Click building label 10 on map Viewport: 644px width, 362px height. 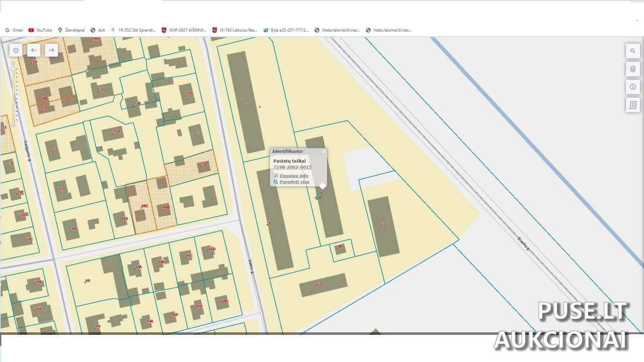tap(319, 285)
